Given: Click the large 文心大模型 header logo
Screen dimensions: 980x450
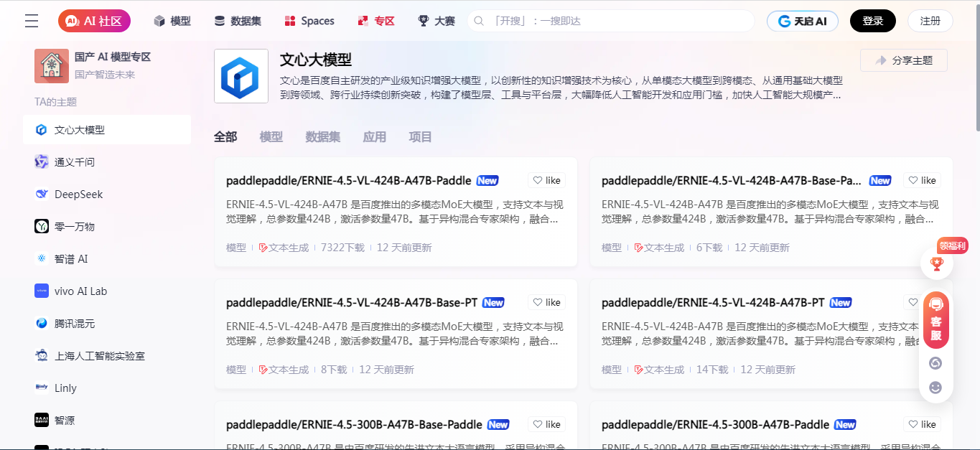Looking at the screenshot, I should click(x=241, y=76).
